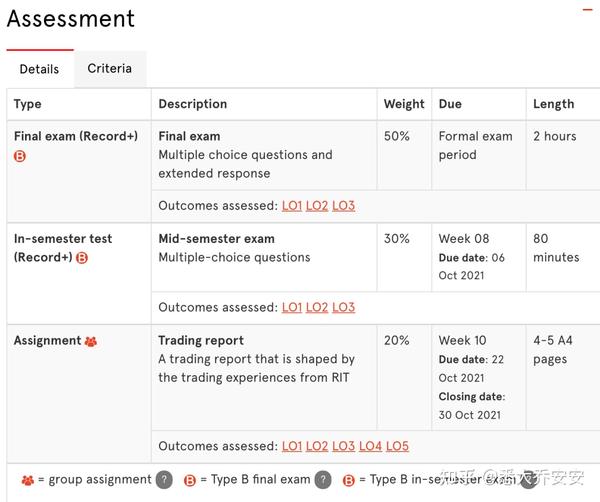Image resolution: width=600 pixels, height=502 pixels.
Task: Open help for group assignment legend
Action: pos(164,479)
